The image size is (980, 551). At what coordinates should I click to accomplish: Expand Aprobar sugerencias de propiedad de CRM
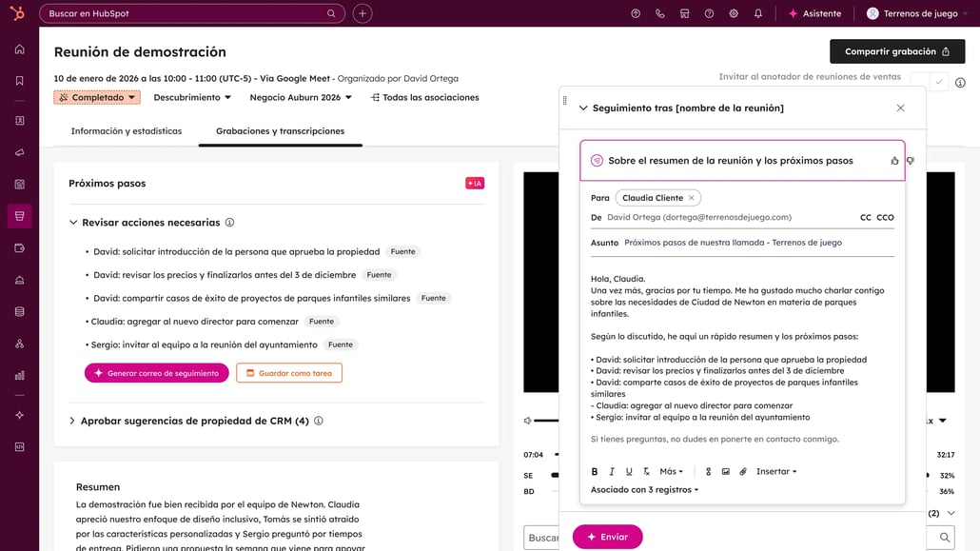(x=72, y=421)
